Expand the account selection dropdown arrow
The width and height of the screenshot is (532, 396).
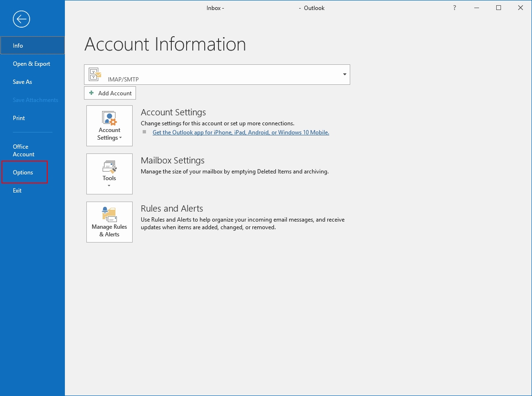pos(344,74)
